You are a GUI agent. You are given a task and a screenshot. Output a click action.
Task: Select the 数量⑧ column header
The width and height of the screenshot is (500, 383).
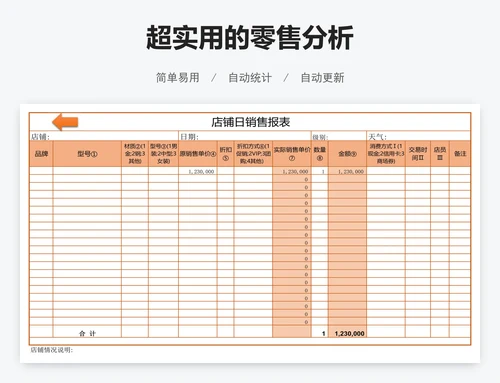coord(320,154)
